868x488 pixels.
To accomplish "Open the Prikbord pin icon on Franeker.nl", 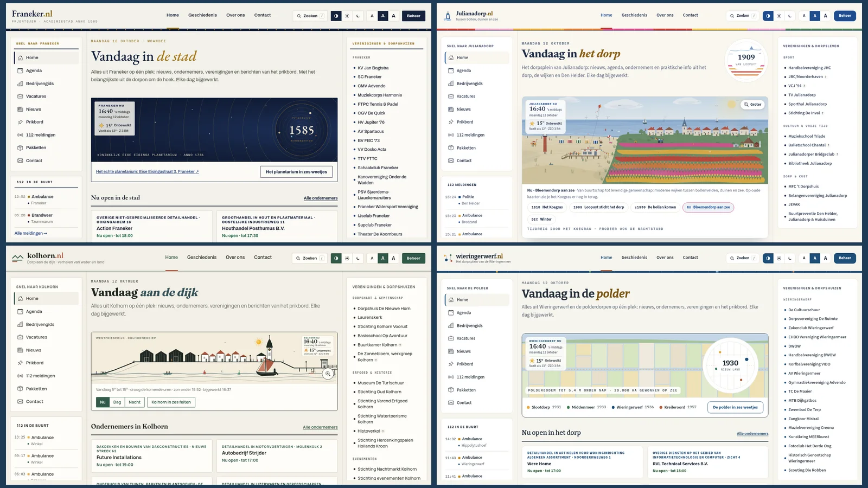I will tap(20, 122).
